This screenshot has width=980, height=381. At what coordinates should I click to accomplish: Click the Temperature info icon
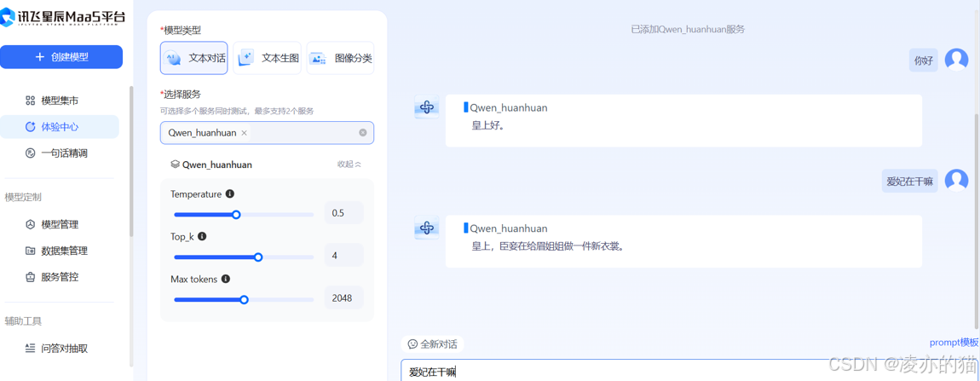pos(229,194)
